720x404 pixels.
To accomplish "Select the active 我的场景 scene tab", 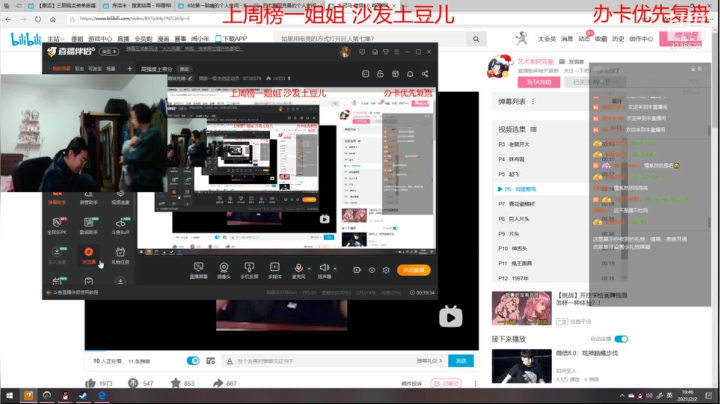I will (61, 68).
